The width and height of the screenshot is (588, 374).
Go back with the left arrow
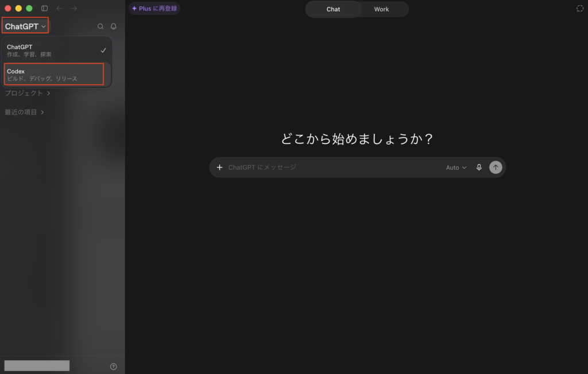tap(59, 8)
